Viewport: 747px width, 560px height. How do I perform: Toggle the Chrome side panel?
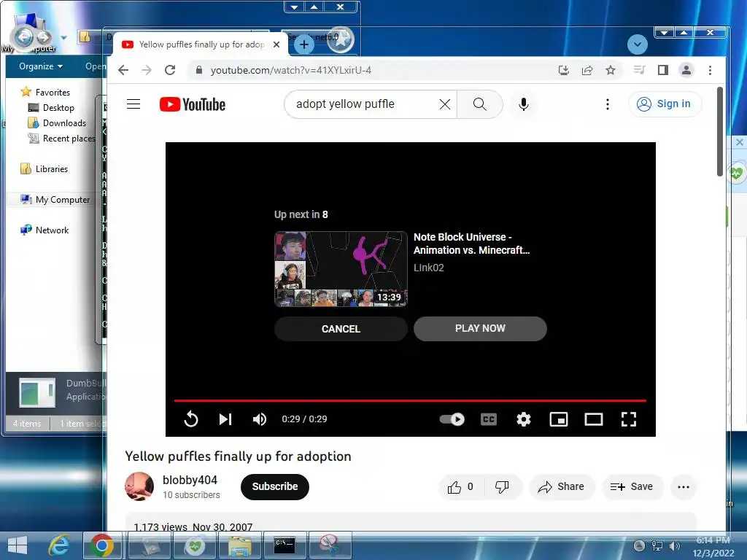(662, 71)
